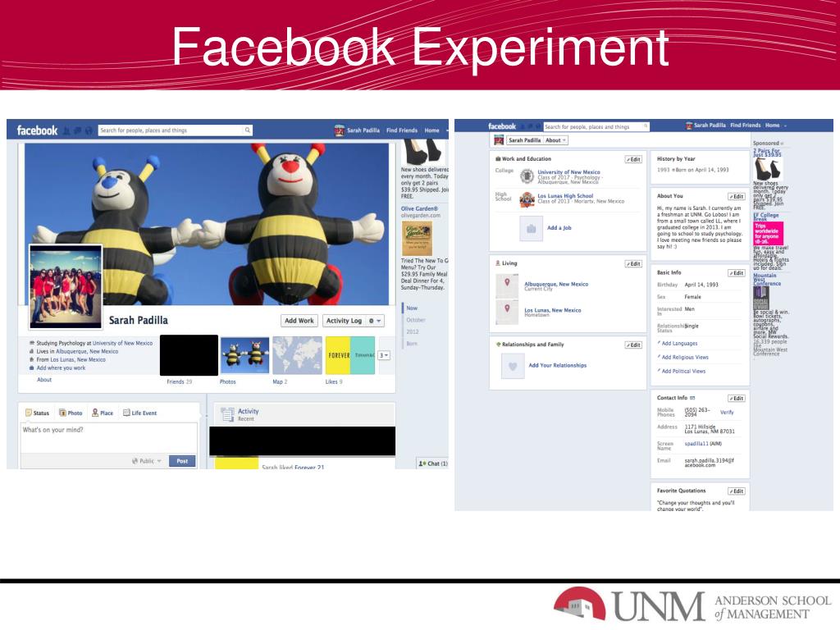Click the Activity recent icon
Viewport: 840px width, 630px height.
(x=228, y=414)
